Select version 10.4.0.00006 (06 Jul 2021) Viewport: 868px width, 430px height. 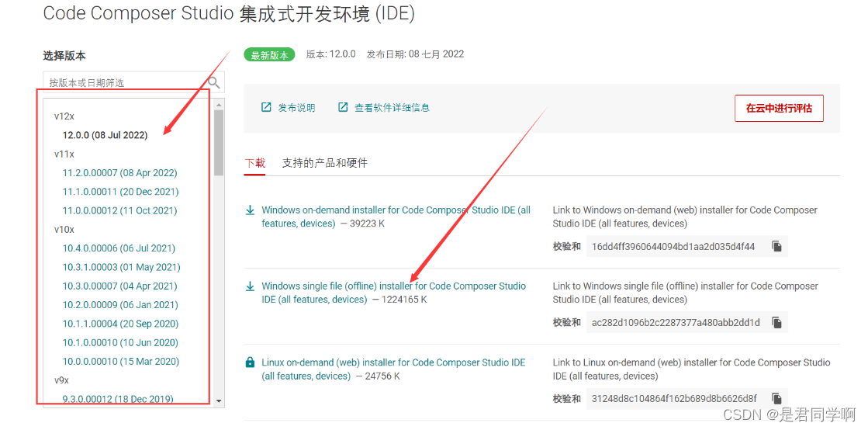(119, 248)
